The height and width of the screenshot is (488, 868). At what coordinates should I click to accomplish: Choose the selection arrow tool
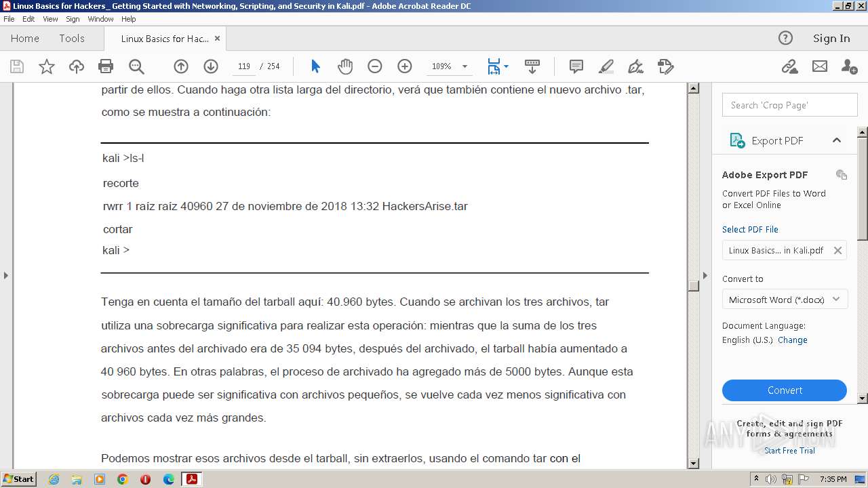(315, 66)
